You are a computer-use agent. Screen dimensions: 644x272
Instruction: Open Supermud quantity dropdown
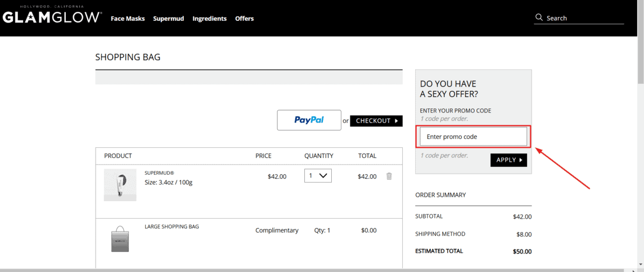tap(318, 175)
